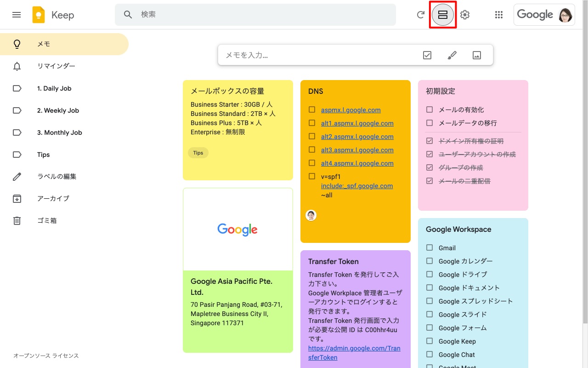
Task: Check the メールデータの移行 checkbox
Action: pos(430,123)
